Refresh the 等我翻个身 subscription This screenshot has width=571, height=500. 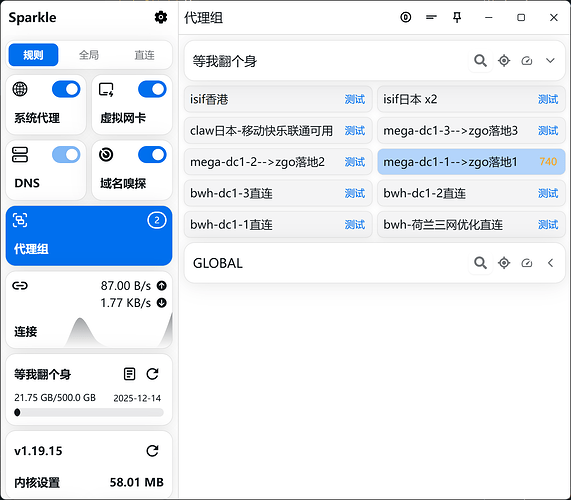tap(152, 374)
